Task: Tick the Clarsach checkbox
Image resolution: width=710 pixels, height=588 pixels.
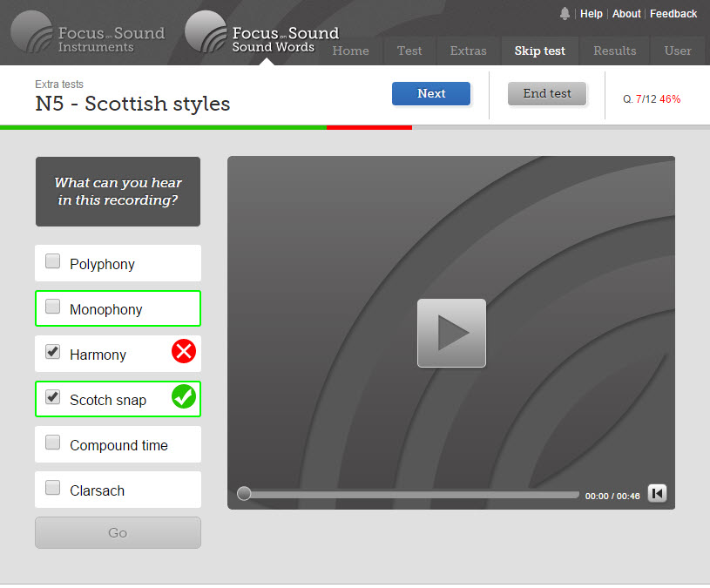Action: click(x=52, y=488)
